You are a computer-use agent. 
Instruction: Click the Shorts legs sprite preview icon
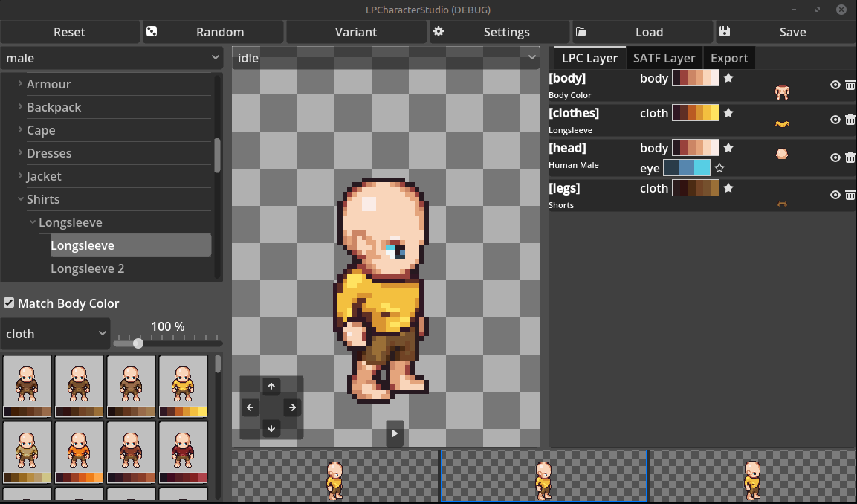coord(782,204)
